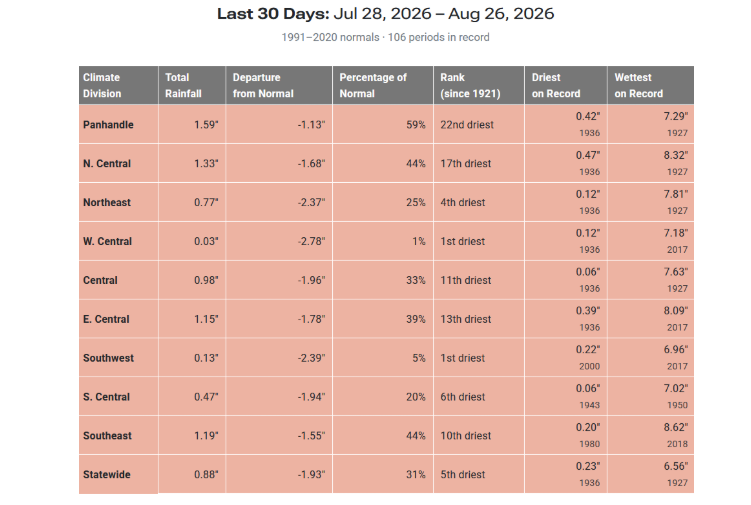Select the Northeast division row label

coord(107,202)
